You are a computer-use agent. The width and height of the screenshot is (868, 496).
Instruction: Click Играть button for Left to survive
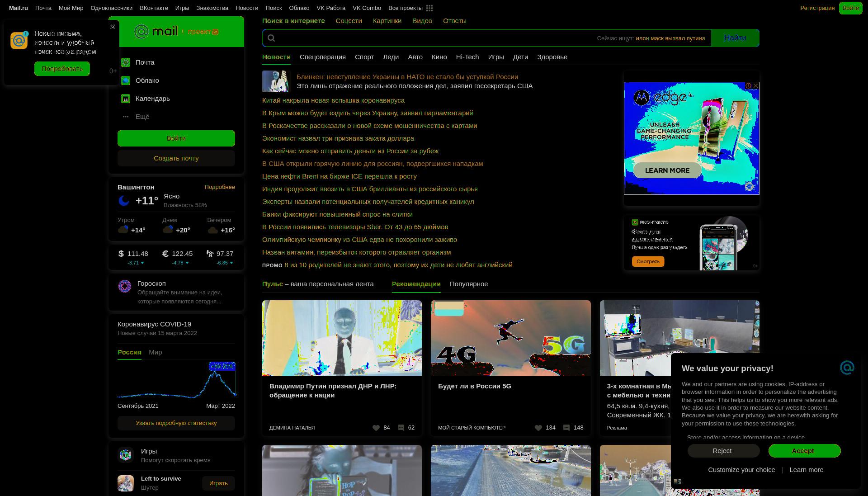218,483
